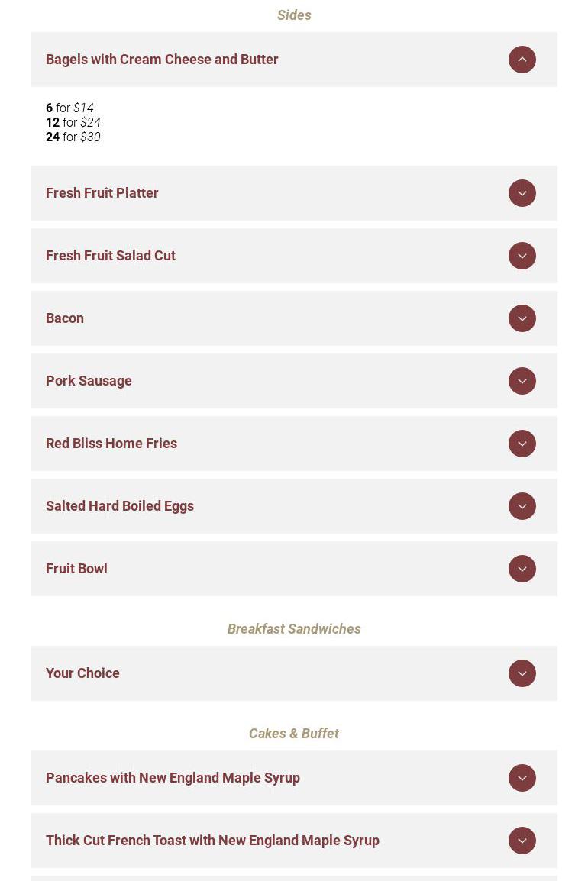
Task: Click the round arrow icon next to Fruit Bowl
Action: [x=522, y=569]
